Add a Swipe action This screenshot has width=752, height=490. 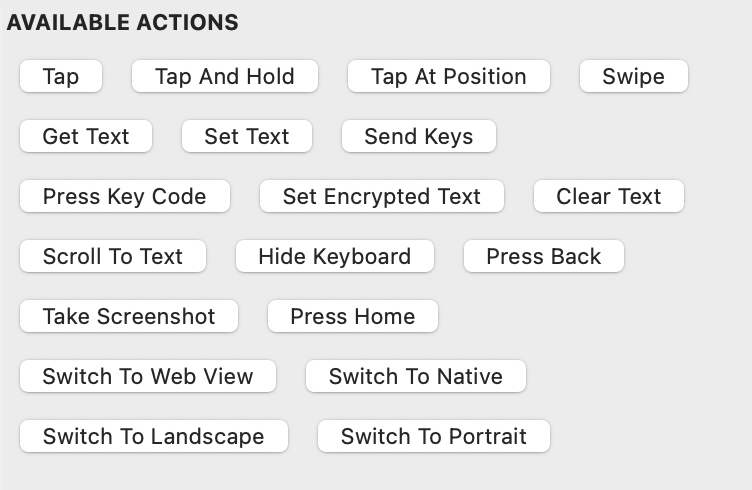pyautogui.click(x=633, y=77)
